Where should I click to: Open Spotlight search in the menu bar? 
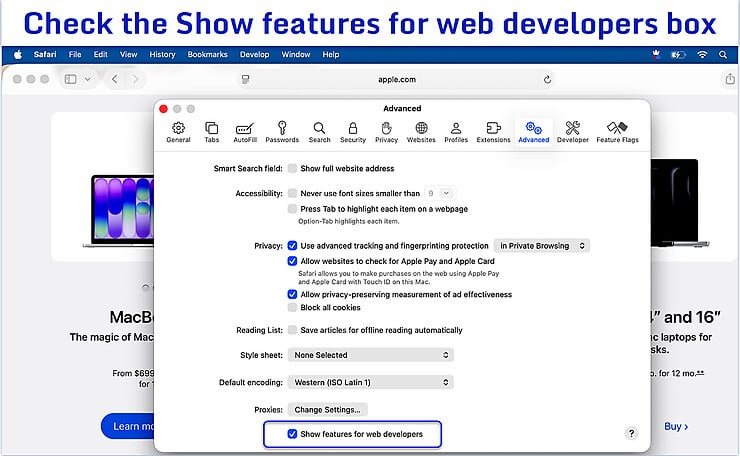point(723,55)
